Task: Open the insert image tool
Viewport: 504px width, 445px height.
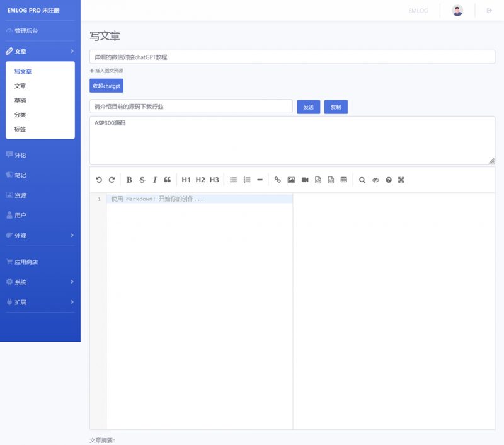Action: [x=290, y=180]
